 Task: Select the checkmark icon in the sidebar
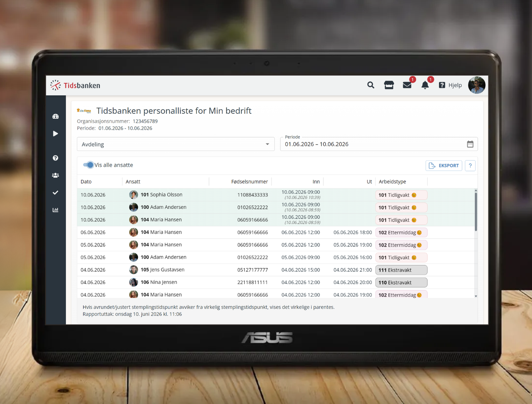pos(56,193)
